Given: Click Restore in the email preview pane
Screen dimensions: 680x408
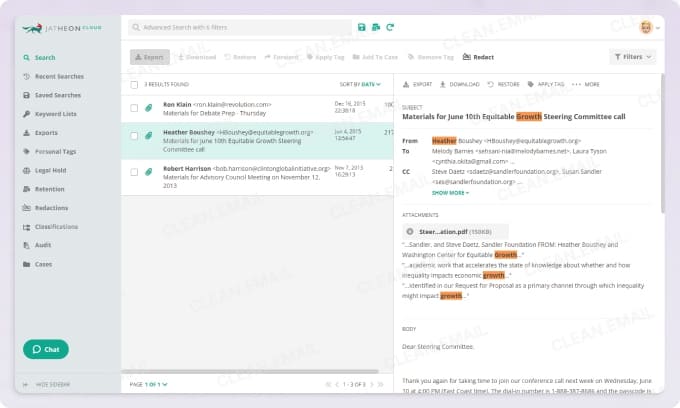Looking at the screenshot, I should [x=503, y=84].
